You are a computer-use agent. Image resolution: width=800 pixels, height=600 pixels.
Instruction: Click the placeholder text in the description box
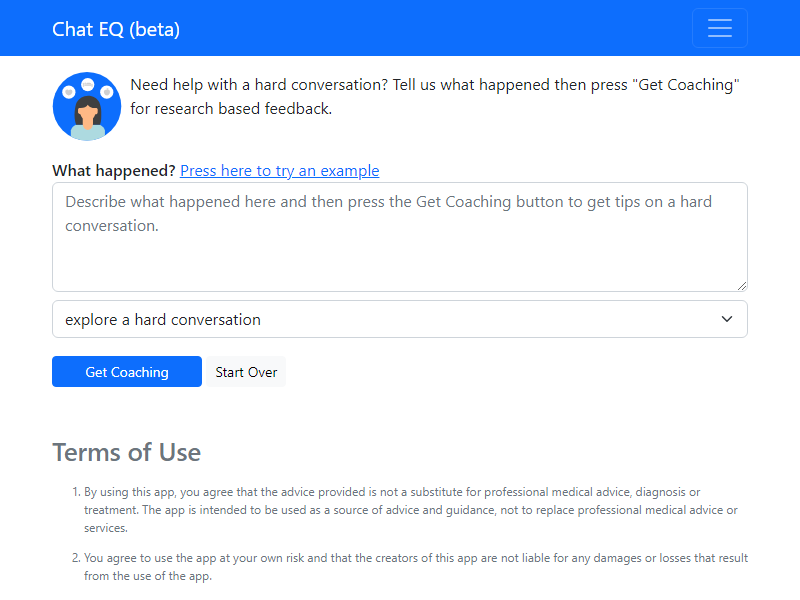388,213
